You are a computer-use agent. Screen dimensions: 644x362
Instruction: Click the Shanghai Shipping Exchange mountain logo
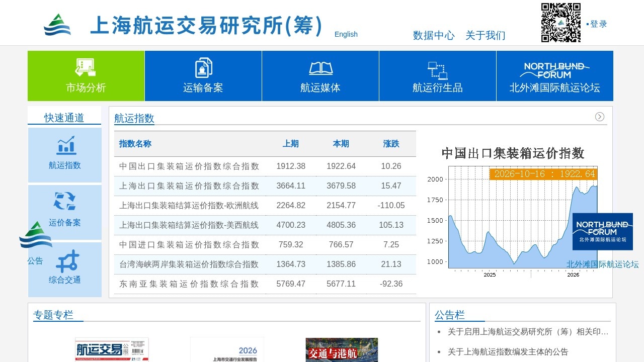57,25
